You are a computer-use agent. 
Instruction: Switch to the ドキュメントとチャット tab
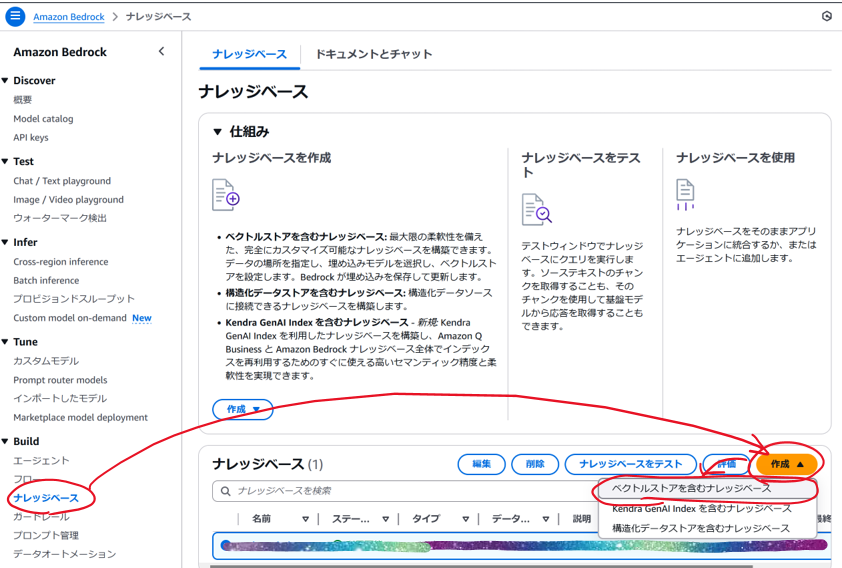pyautogui.click(x=374, y=54)
